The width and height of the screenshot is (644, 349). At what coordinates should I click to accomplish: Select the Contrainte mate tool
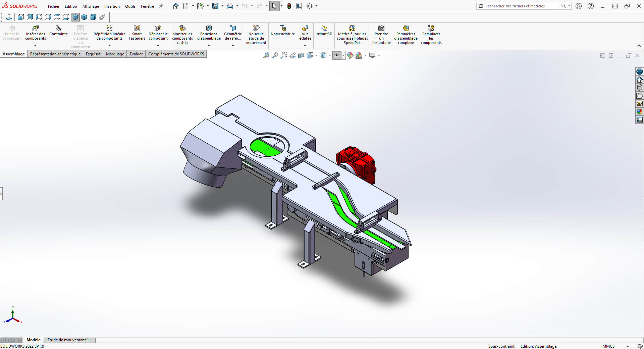(x=58, y=31)
